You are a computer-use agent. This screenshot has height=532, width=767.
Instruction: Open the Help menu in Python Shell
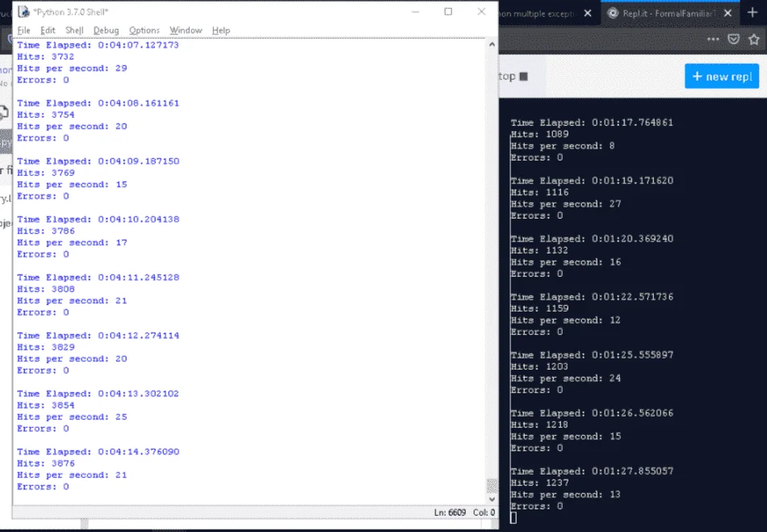[x=221, y=31]
